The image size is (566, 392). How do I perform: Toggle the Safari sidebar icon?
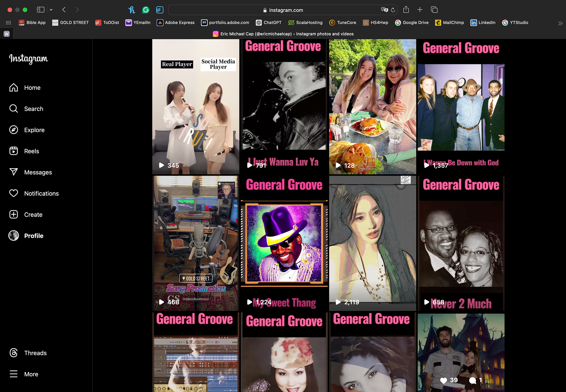(x=41, y=10)
